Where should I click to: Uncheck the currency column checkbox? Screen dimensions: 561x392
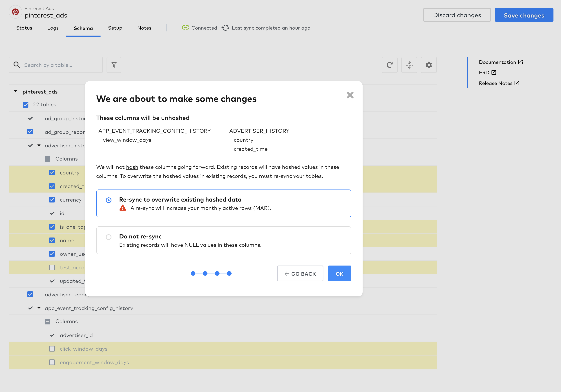coord(52,200)
